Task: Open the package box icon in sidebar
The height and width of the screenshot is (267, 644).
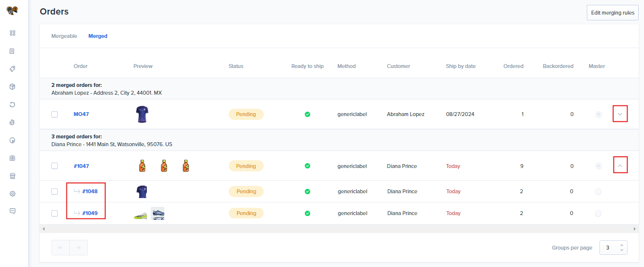Action: (x=13, y=86)
